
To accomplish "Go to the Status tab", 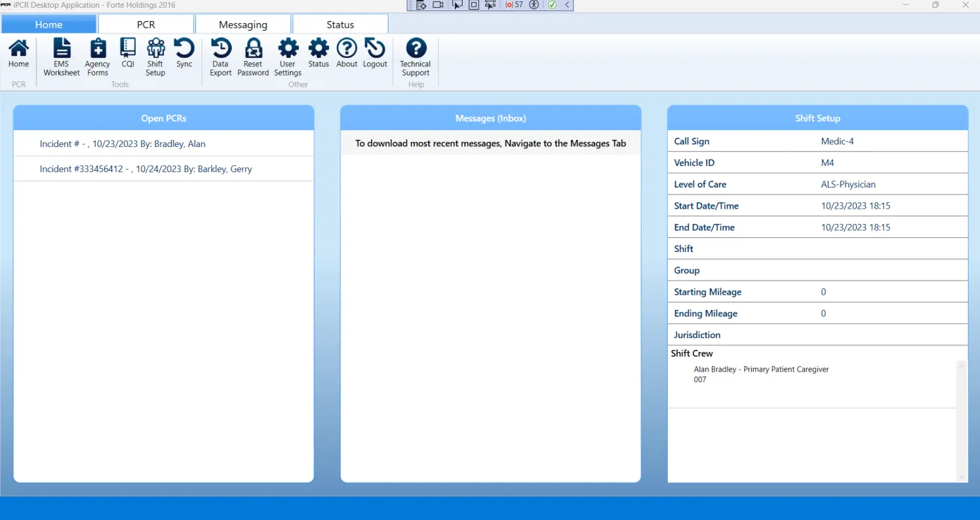I will tap(340, 24).
